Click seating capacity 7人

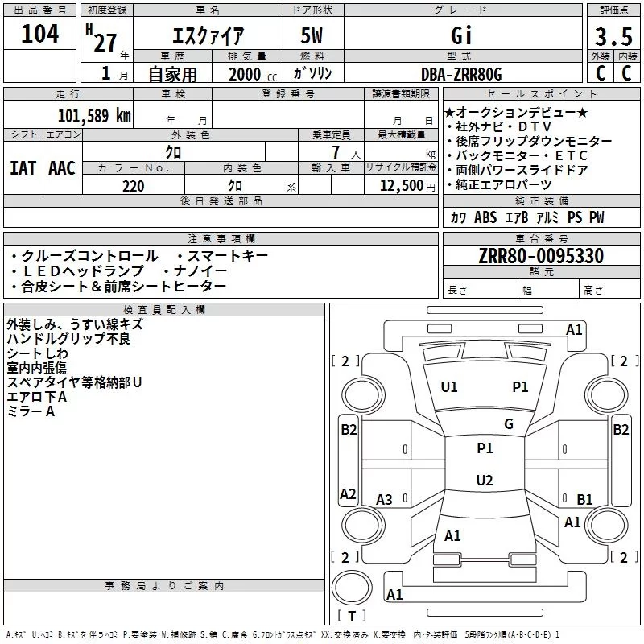pos(346,152)
